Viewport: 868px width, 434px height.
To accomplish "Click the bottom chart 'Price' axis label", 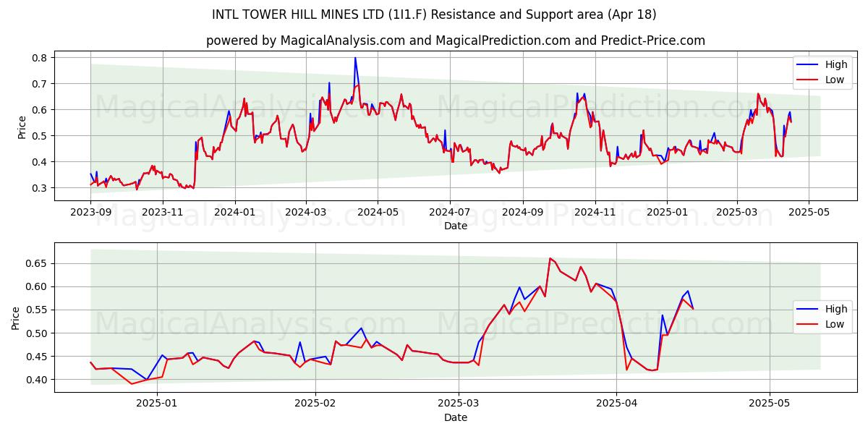I will pyautogui.click(x=16, y=318).
